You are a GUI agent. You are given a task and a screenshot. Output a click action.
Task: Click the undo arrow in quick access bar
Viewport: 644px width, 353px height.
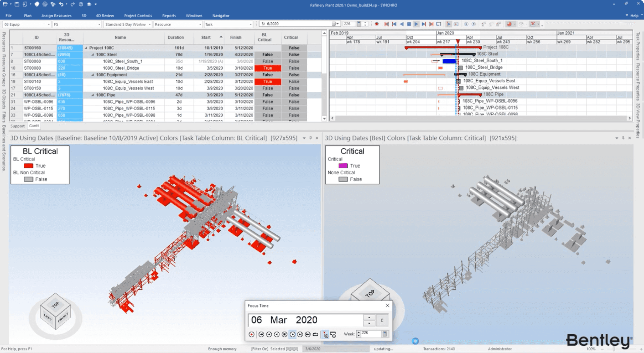click(61, 4)
